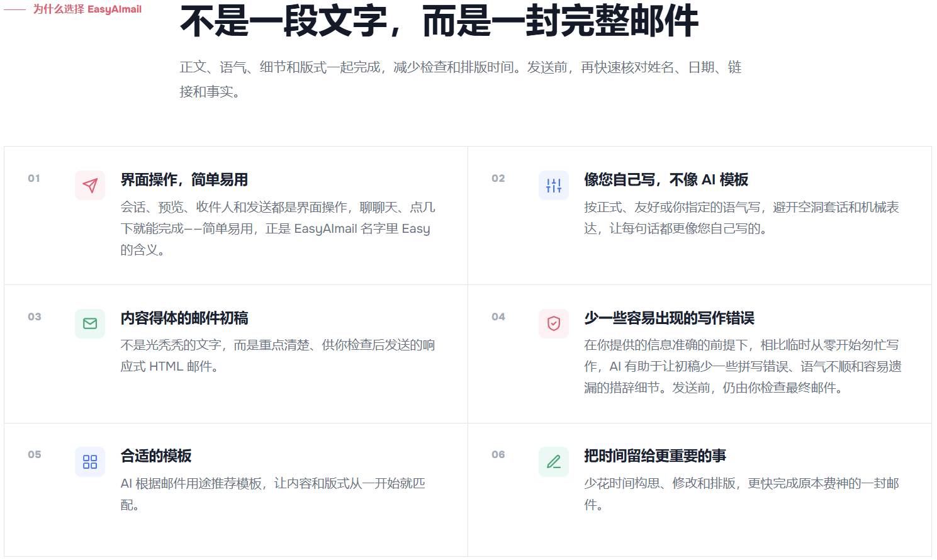Click the title 合适的模板
Viewport: 937px width, 560px height.
click(x=155, y=456)
